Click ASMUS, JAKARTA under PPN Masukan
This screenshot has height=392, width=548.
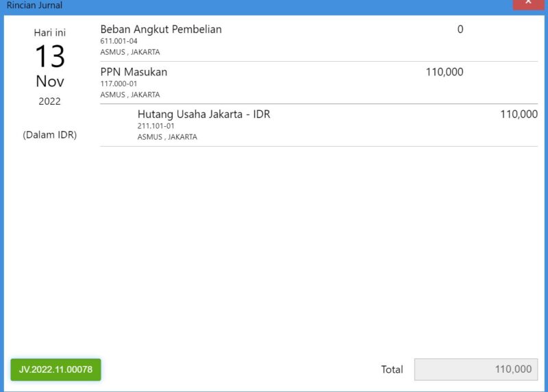coord(130,95)
